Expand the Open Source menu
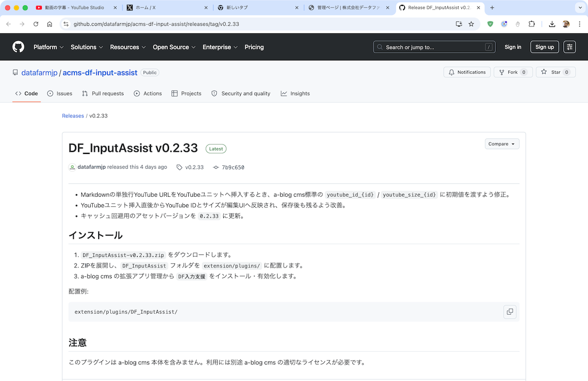 174,47
